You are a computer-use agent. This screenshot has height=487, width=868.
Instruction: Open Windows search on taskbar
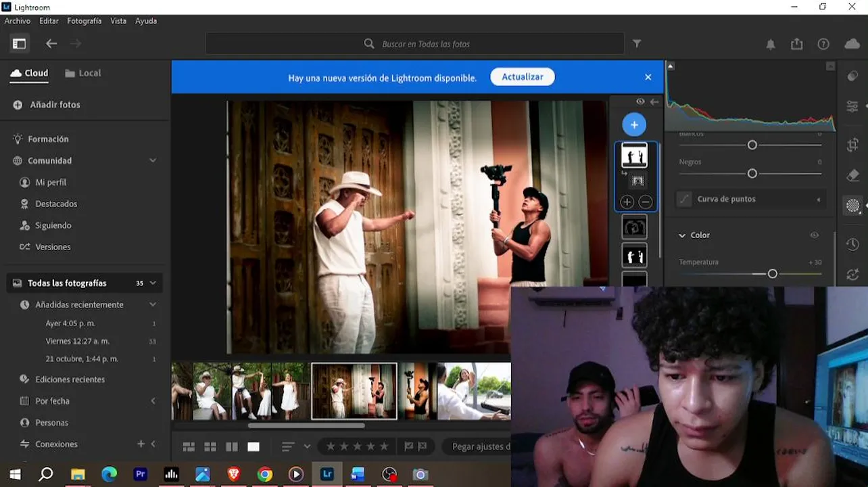(x=46, y=475)
